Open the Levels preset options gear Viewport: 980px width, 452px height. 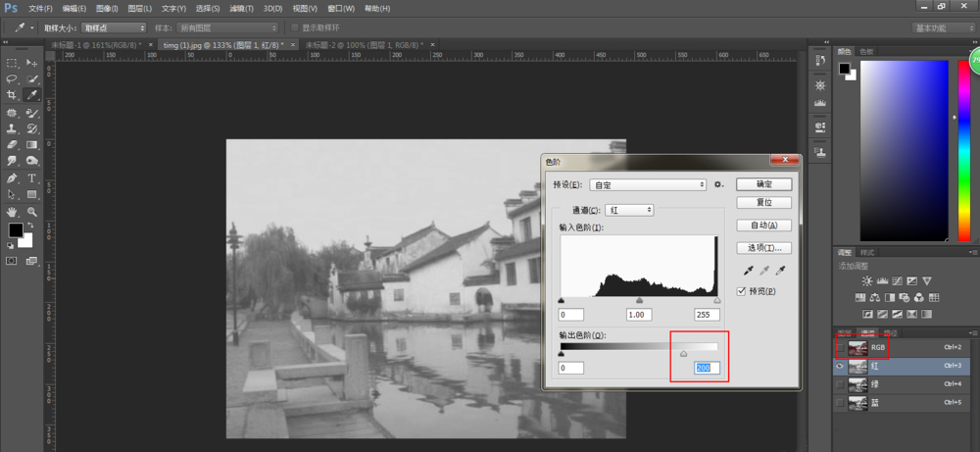[718, 184]
